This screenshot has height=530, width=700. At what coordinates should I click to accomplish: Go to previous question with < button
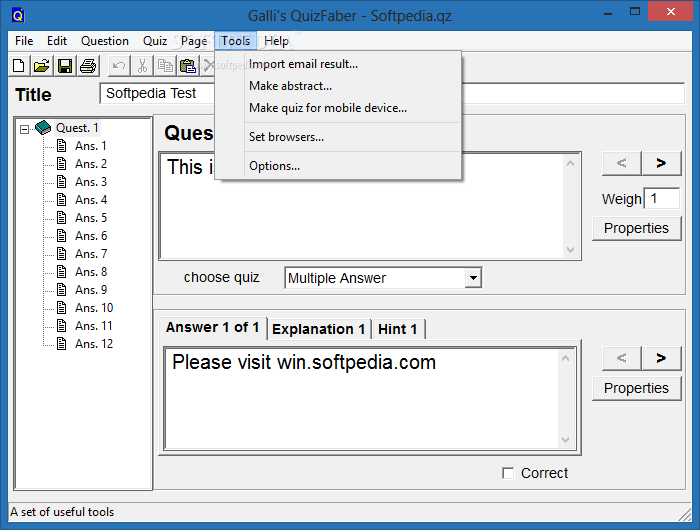[x=621, y=163]
